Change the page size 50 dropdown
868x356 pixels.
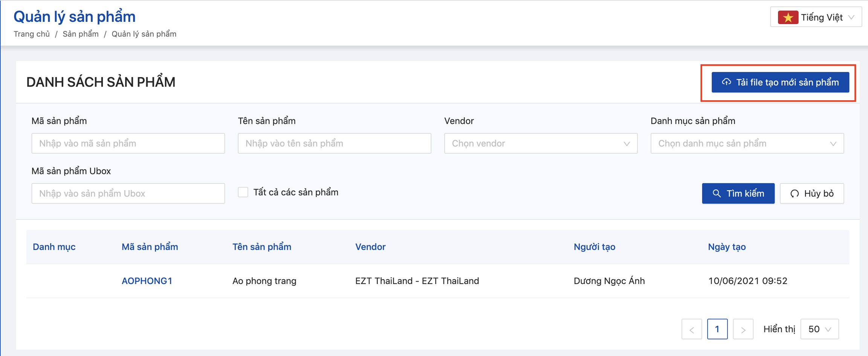819,329
